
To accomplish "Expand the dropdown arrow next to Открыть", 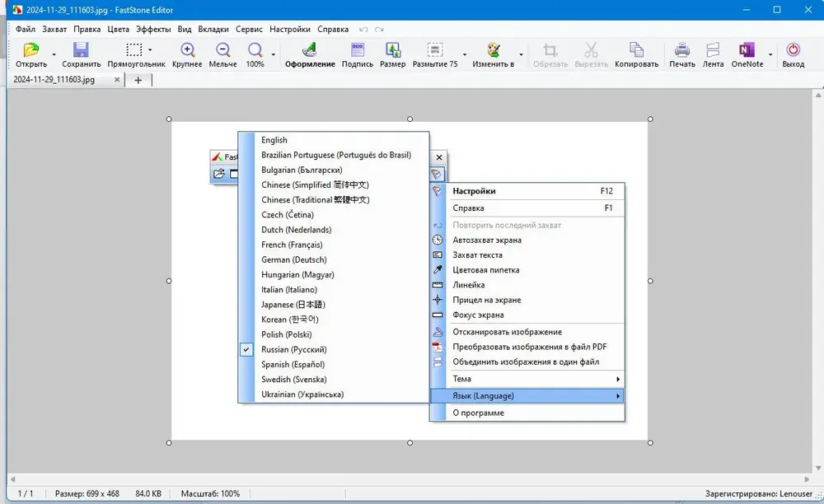I will coord(54,54).
